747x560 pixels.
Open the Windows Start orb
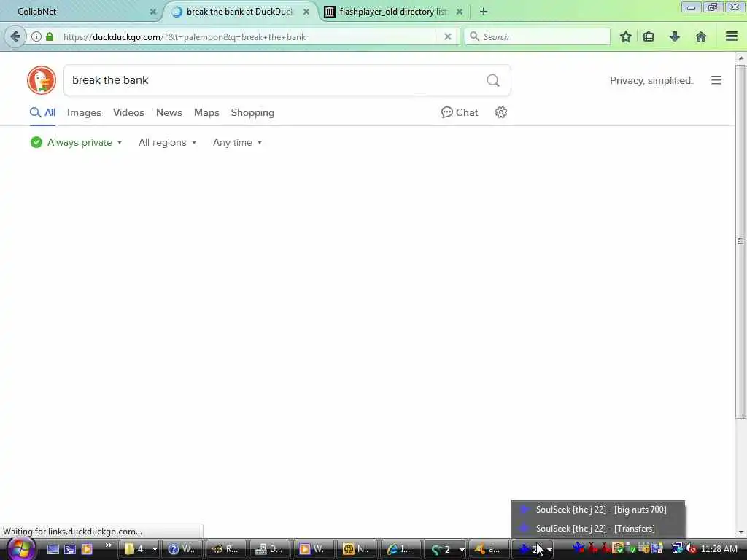pos(21,548)
